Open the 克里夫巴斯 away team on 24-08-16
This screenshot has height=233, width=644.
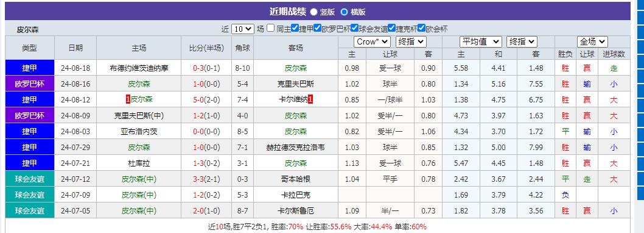(296, 84)
